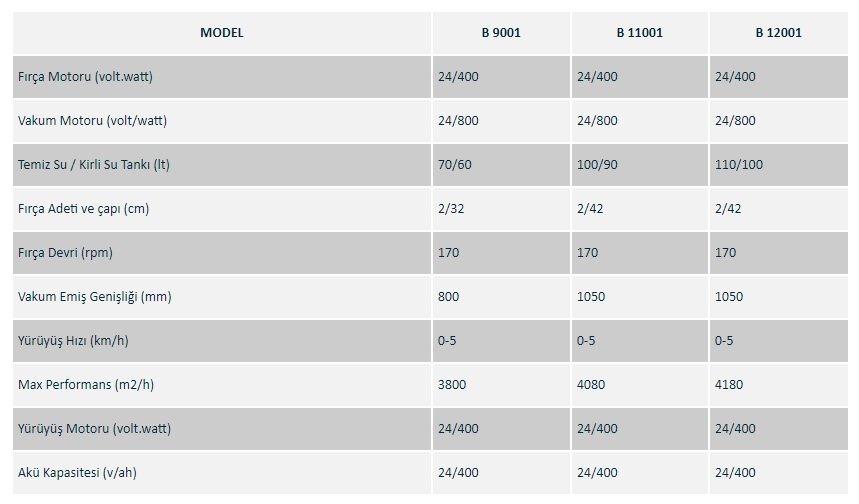The width and height of the screenshot is (859, 504).
Task: Select the Yürüyüş Motoru (volt.watt) label
Action: pos(94,428)
